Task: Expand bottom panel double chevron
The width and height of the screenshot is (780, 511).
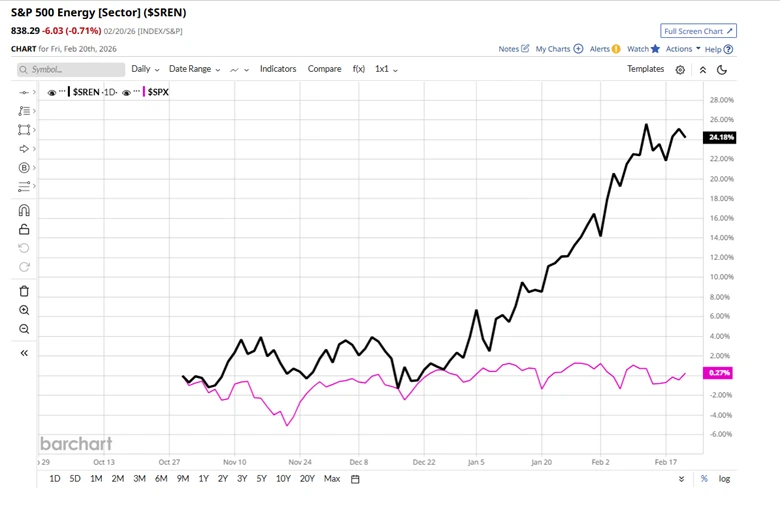Action: tap(681, 479)
